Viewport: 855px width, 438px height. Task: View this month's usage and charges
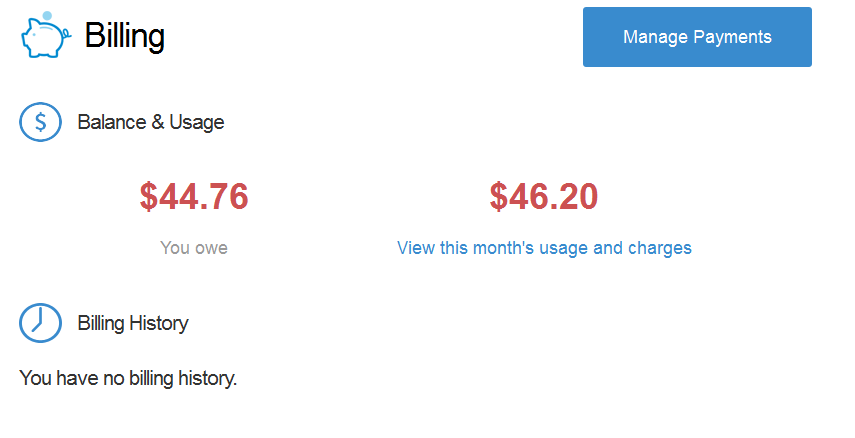click(544, 248)
